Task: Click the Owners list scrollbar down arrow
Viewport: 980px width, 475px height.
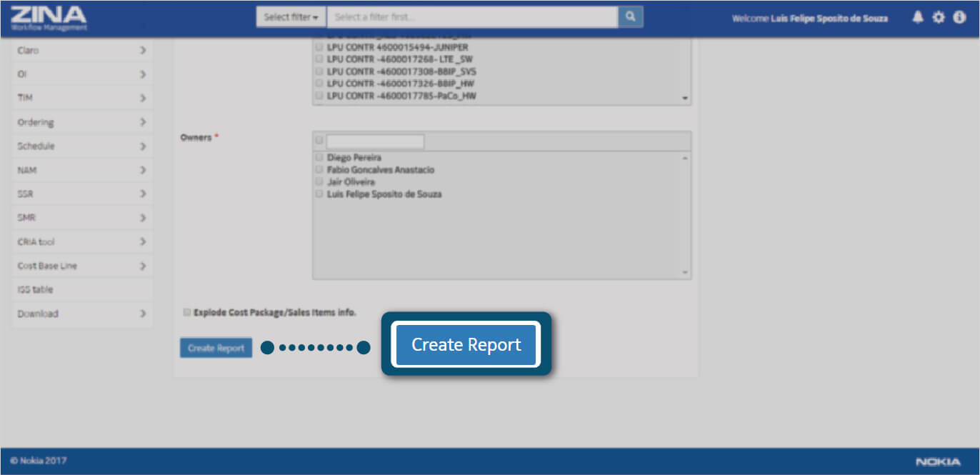Action: click(685, 272)
